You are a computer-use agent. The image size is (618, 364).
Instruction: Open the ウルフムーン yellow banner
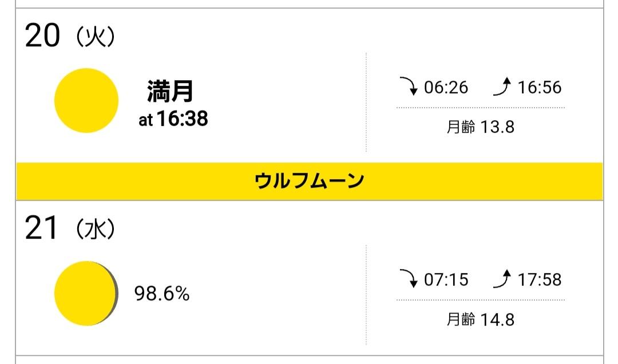[309, 181]
